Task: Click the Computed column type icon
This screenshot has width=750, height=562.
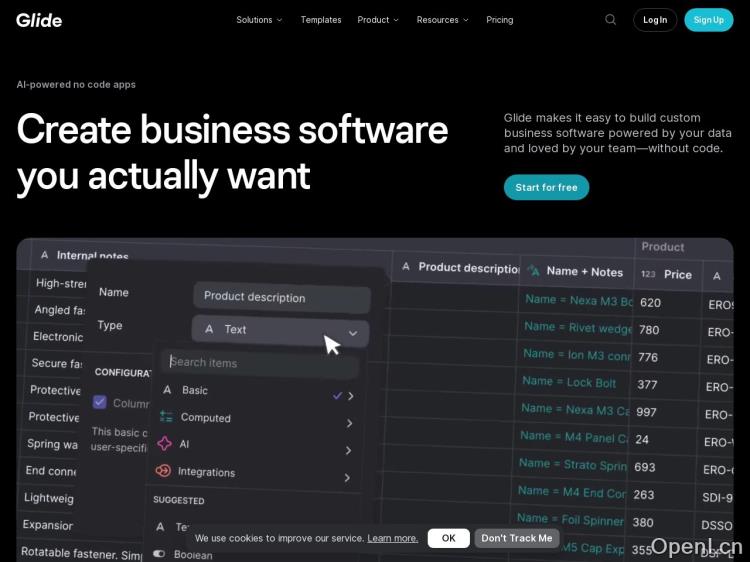Action: pos(166,417)
